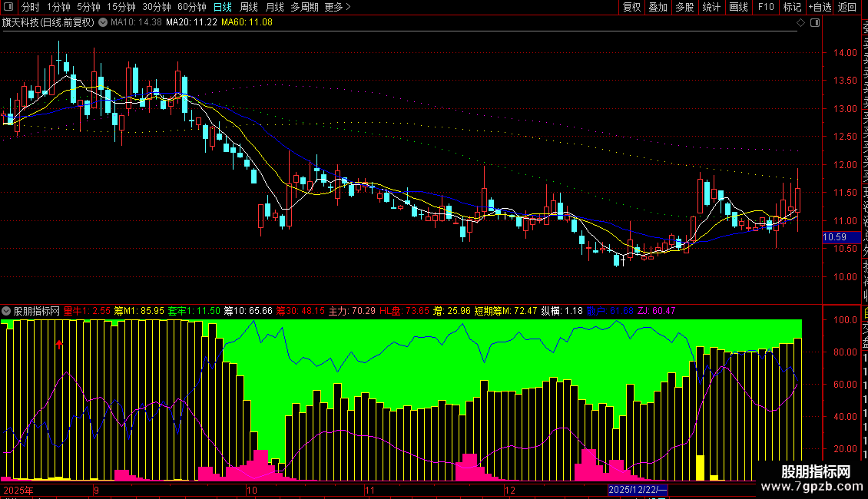Click the HL盘: 73.65 indicator value
This screenshot has height=499, width=868.
click(404, 311)
